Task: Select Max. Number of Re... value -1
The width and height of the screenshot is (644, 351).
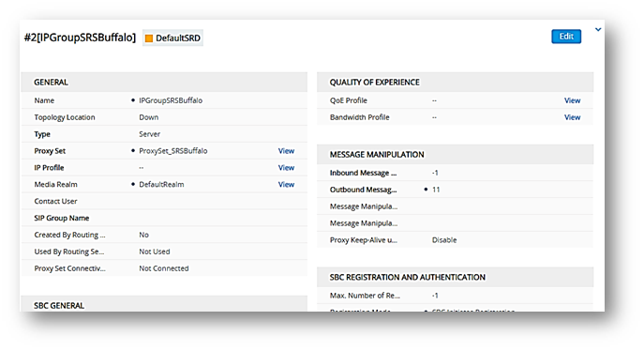Action: point(435,296)
